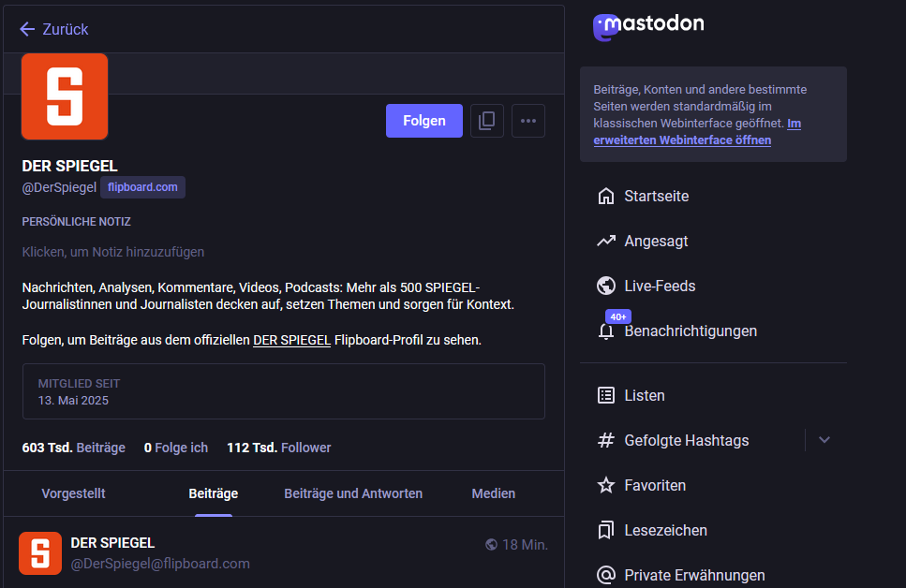The image size is (906, 588).
Task: Open the three-dot more options menu
Action: click(x=528, y=121)
